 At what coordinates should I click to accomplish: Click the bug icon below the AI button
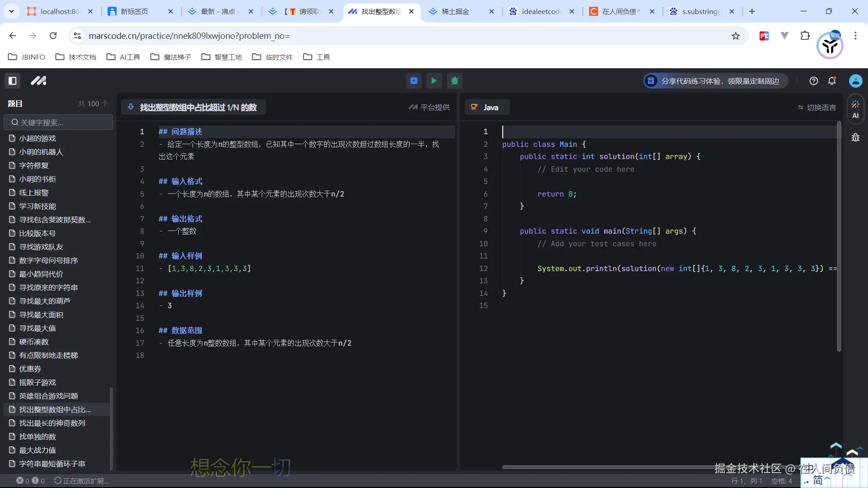coord(855,137)
